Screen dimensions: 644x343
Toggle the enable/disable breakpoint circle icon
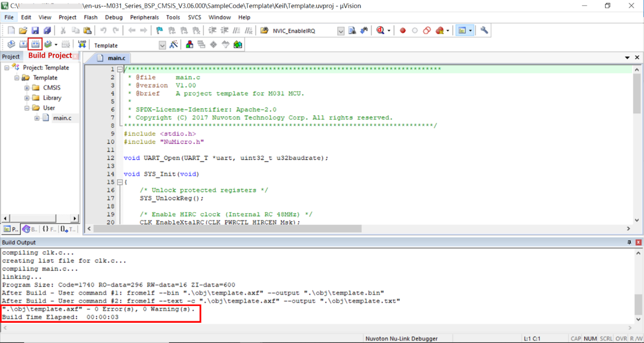click(415, 31)
